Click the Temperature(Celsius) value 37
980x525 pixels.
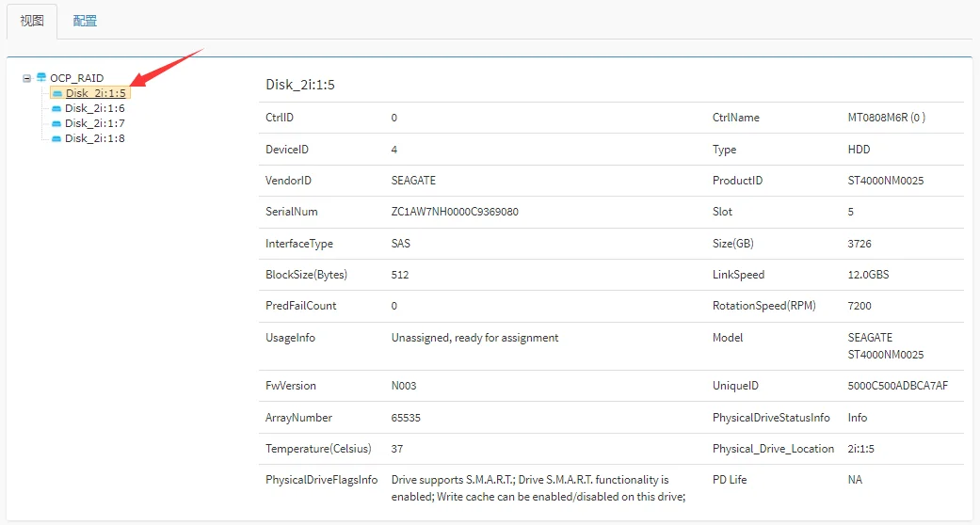pyautogui.click(x=397, y=450)
